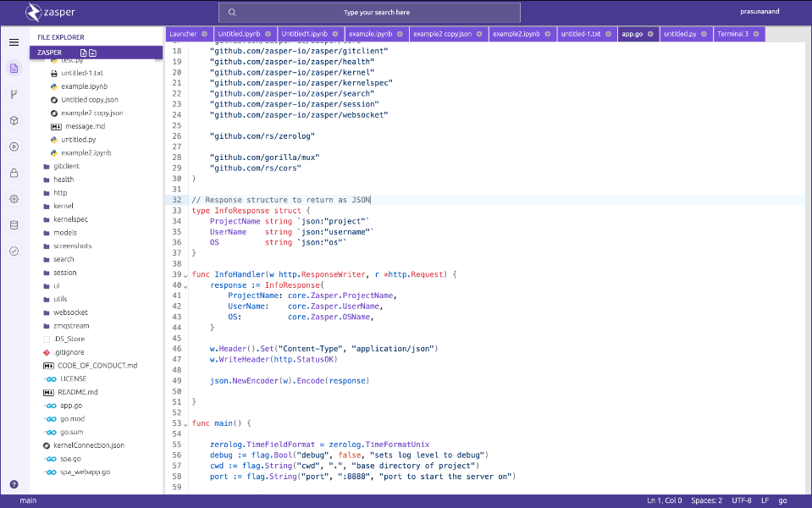Viewport: 812px width, 508px height.
Task: Open the lock secrets sidebar icon
Action: pos(14,173)
